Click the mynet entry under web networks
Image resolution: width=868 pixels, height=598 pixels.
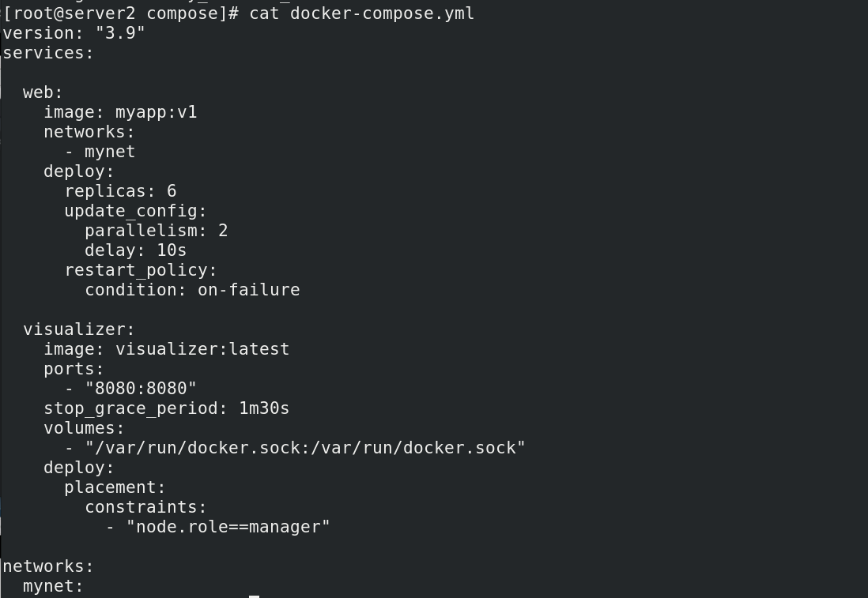pos(109,152)
